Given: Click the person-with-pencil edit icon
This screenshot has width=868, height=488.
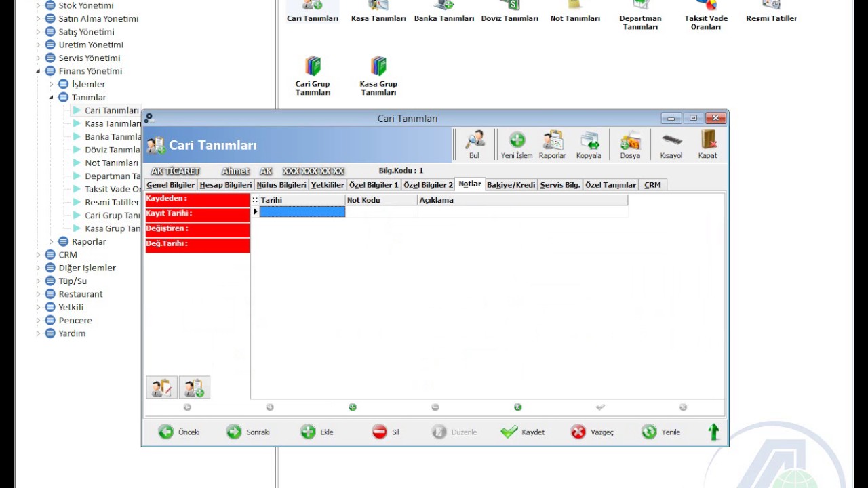Looking at the screenshot, I should coord(161,387).
